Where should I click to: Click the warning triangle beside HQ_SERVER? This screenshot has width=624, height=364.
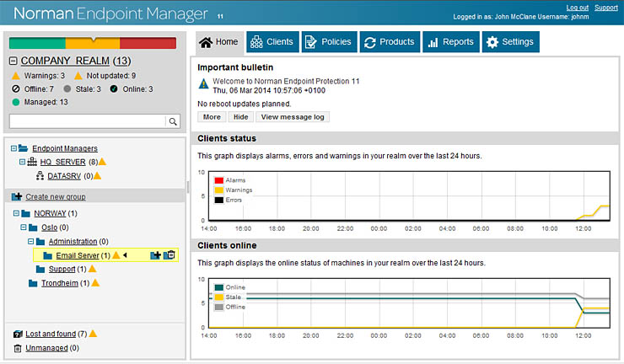tap(103, 162)
